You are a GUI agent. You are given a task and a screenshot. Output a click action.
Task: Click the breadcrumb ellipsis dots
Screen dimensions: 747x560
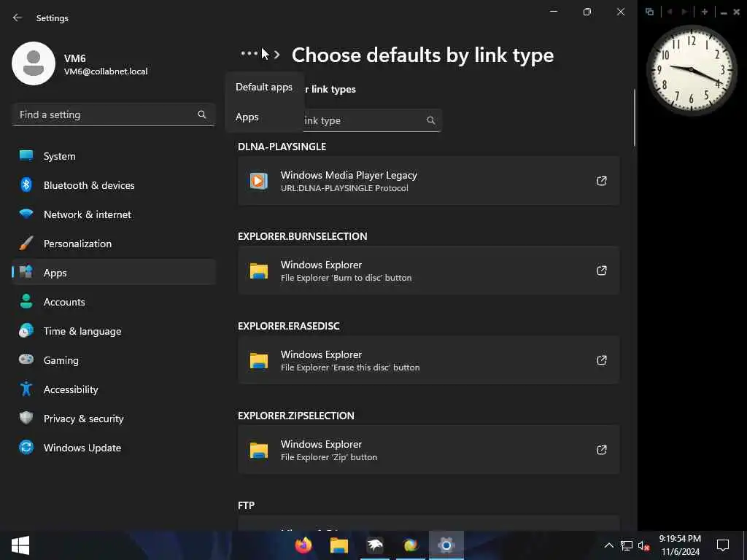pos(249,54)
